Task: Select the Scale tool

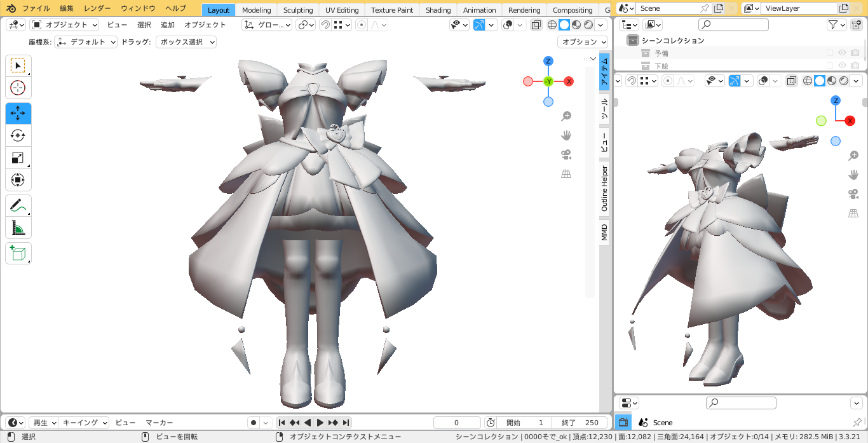Action: point(18,158)
